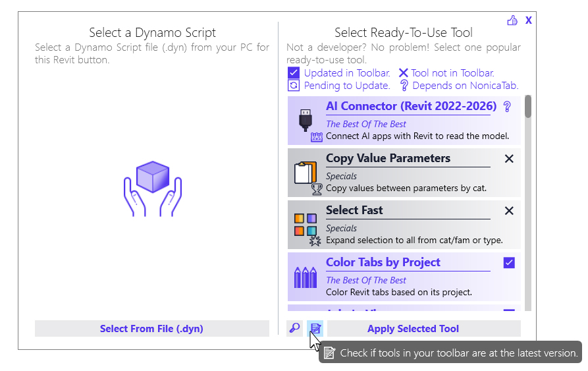Click the AI Connector plug icon
Screen dimensions: 588x371
point(306,120)
